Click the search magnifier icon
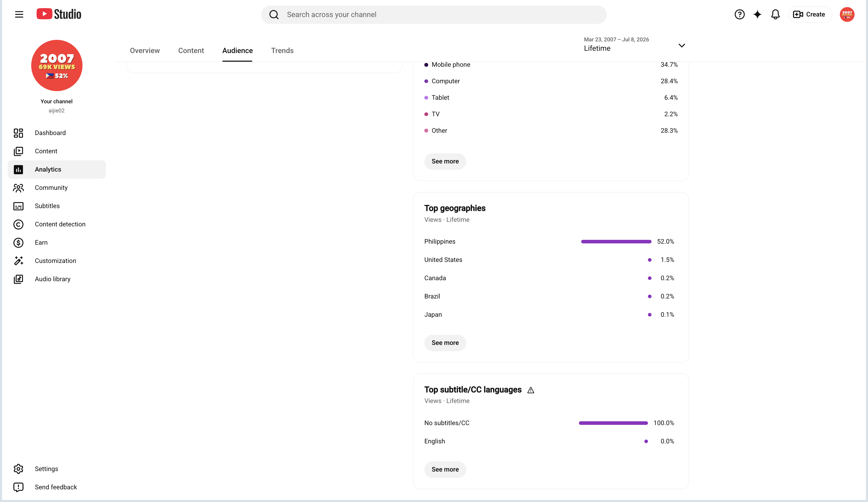 pyautogui.click(x=274, y=14)
